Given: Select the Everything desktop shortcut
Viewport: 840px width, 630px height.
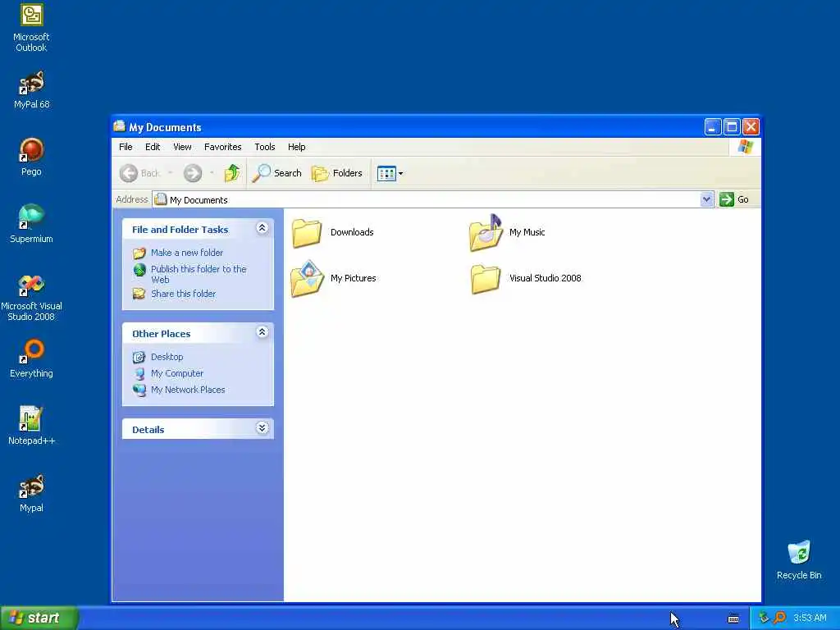Looking at the screenshot, I should [x=31, y=358].
